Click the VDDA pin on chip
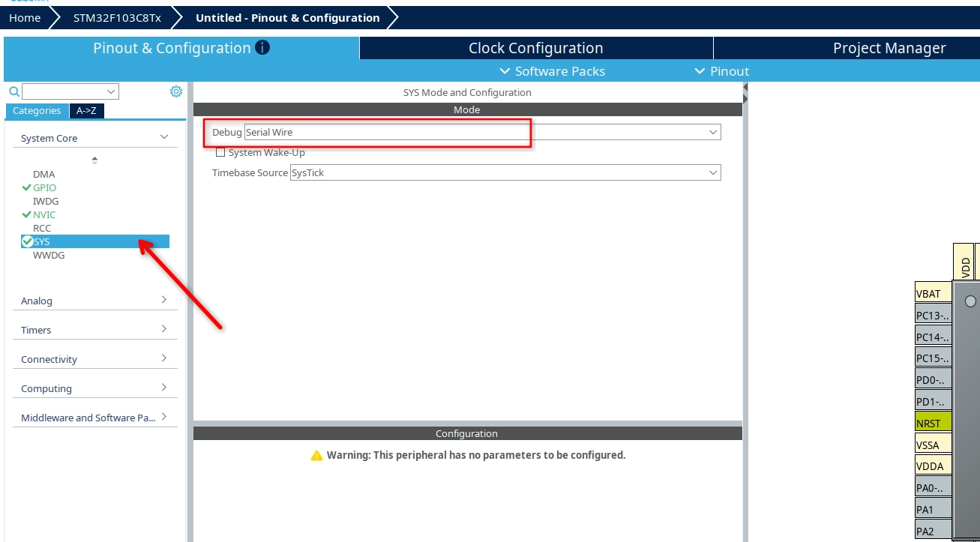 click(x=933, y=466)
